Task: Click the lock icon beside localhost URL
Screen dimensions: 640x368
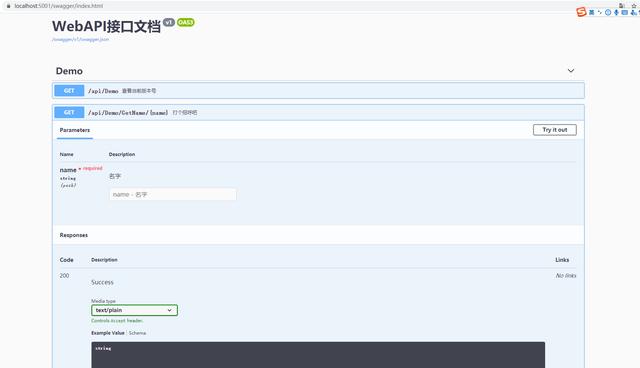Action: (x=8, y=6)
